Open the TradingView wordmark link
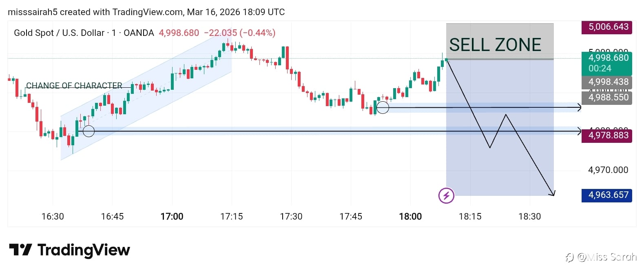Viewport: 644px width, 273px height. pos(84,250)
